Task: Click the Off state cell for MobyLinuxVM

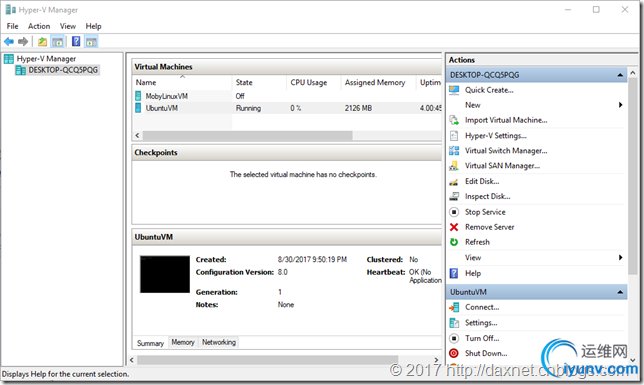Action: (x=240, y=96)
